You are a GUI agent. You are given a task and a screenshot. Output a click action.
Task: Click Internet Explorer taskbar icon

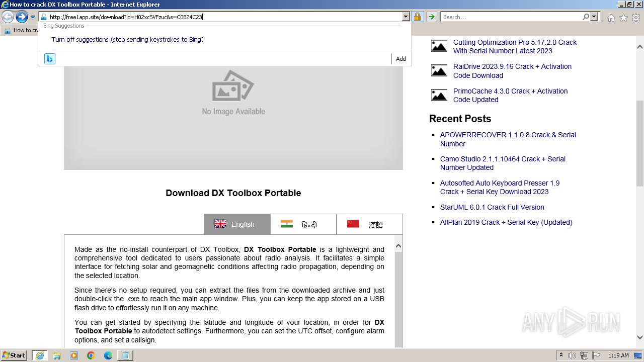click(x=39, y=355)
